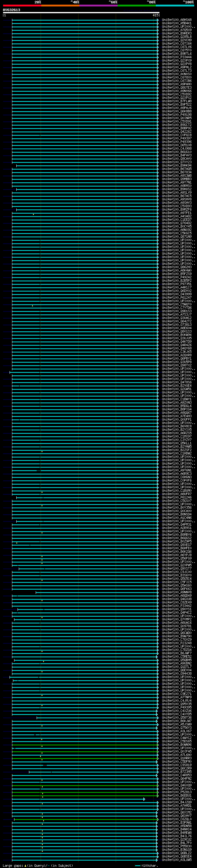Select the UniRef100_P97351 label

pos(177,284)
